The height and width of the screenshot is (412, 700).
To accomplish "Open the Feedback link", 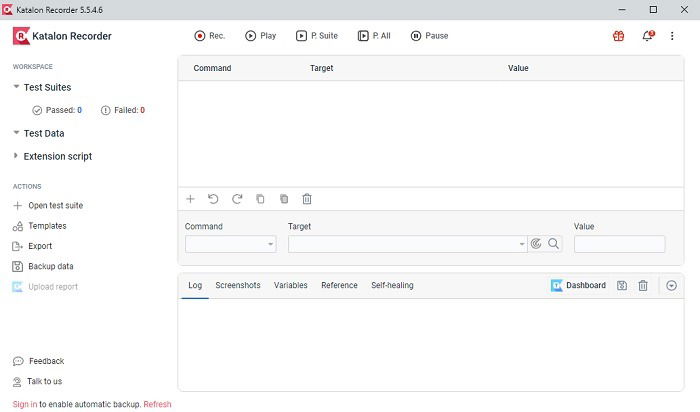I will coord(38,361).
